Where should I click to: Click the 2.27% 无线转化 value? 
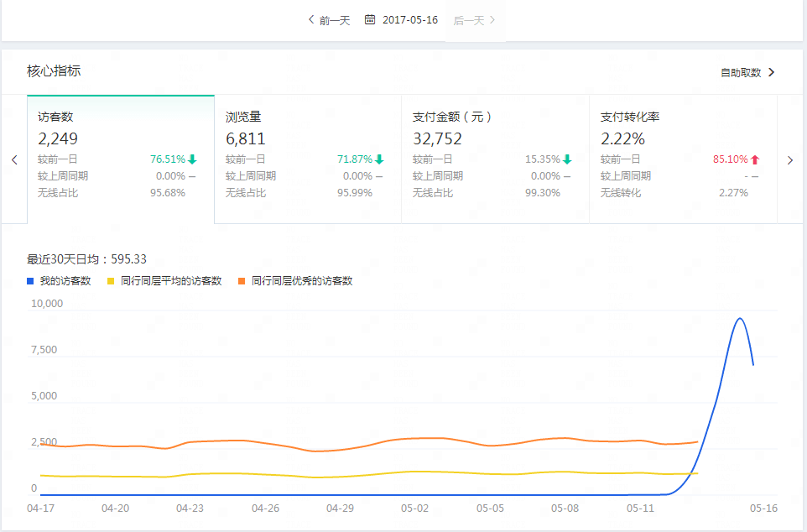(733, 193)
